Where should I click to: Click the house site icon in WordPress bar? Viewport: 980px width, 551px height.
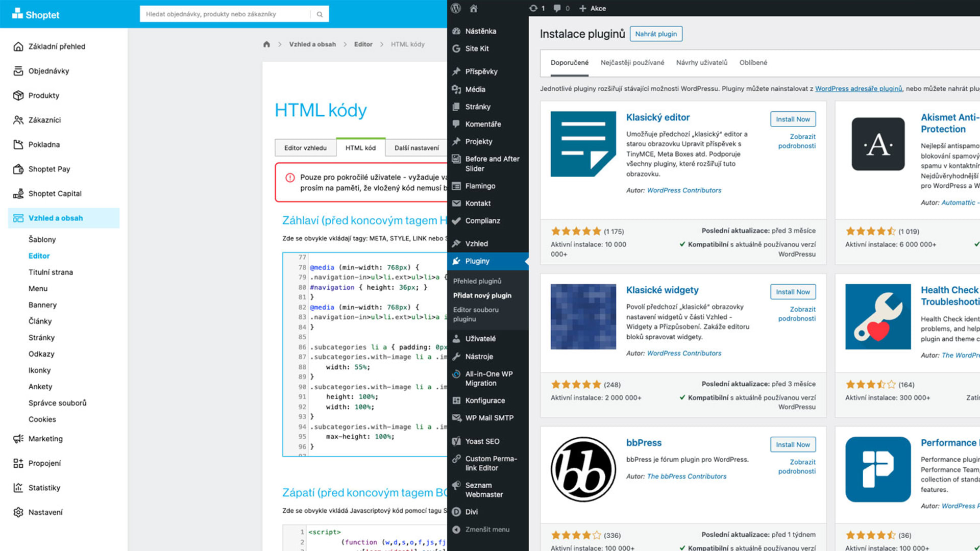coord(474,8)
